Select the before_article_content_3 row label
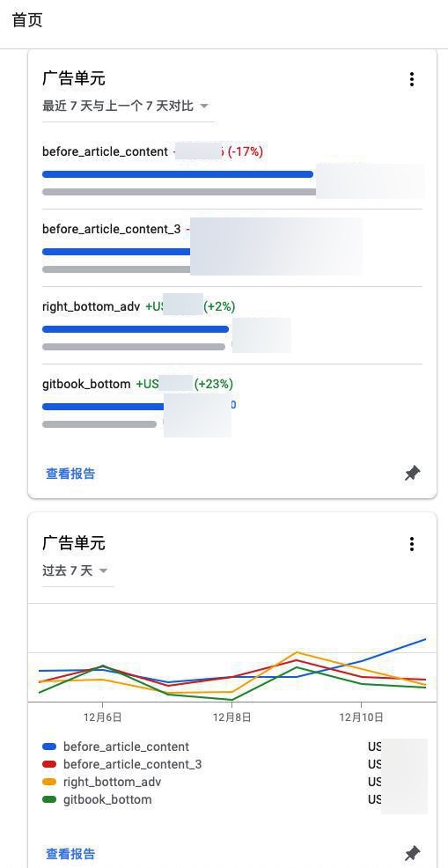Image resolution: width=448 pixels, height=868 pixels. click(x=111, y=229)
